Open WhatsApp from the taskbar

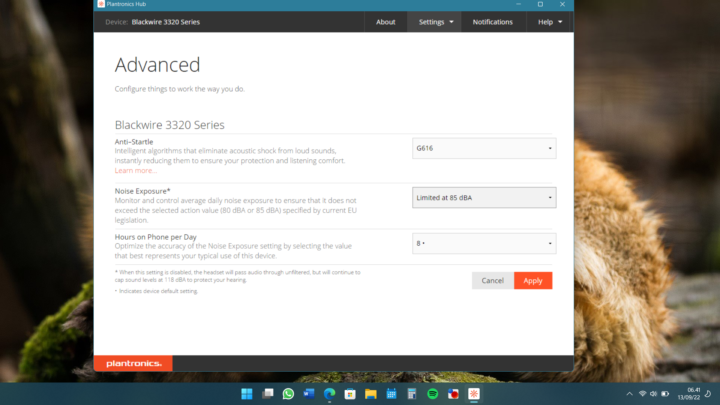[x=288, y=394]
